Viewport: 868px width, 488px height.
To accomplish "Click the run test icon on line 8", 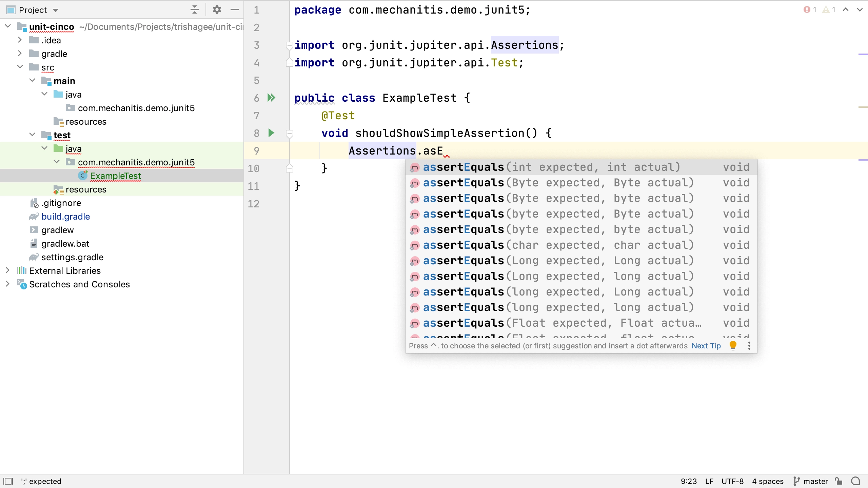I will [271, 133].
